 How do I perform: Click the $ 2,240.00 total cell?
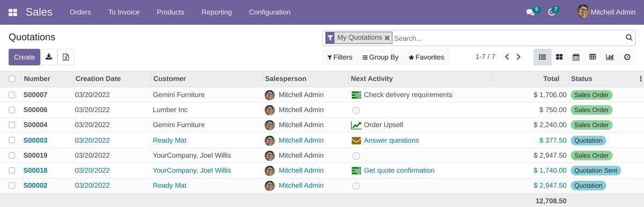click(x=550, y=125)
